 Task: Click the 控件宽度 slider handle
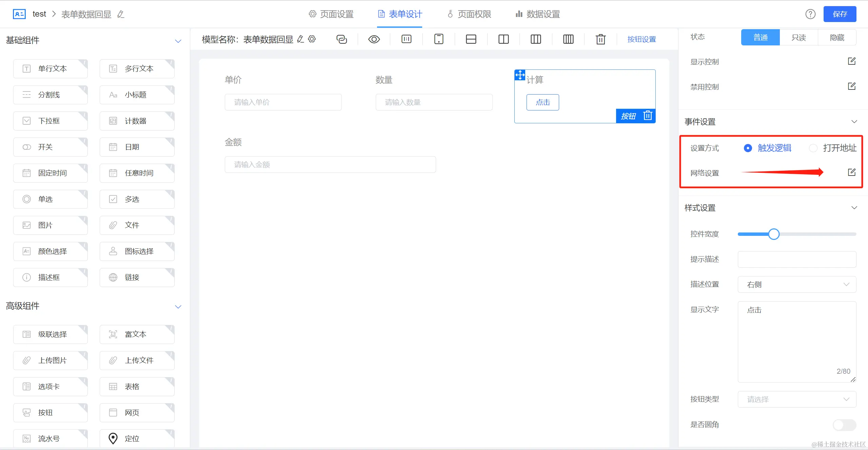(774, 234)
